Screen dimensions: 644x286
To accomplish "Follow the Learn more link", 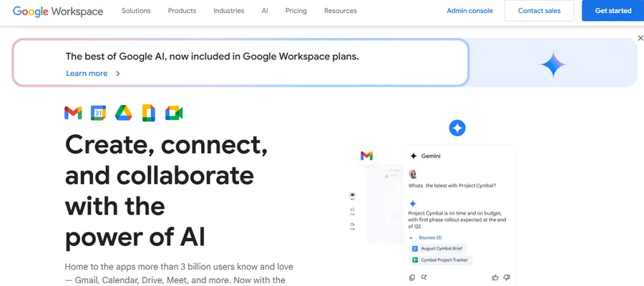I will (x=87, y=74).
